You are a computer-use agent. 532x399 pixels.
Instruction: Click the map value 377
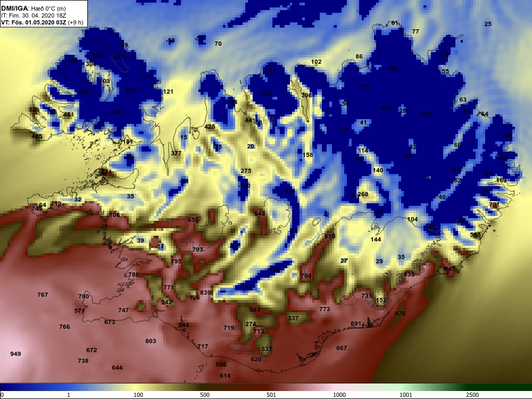coord(176,153)
